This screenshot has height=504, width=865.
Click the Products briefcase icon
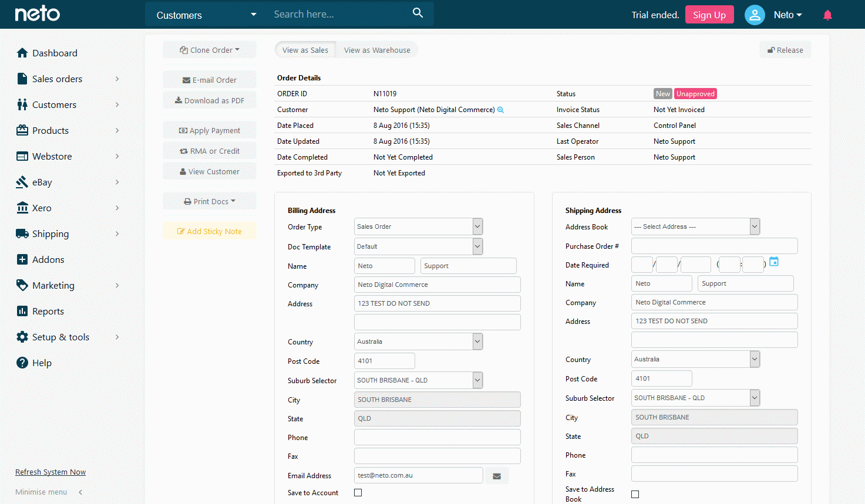(22, 130)
